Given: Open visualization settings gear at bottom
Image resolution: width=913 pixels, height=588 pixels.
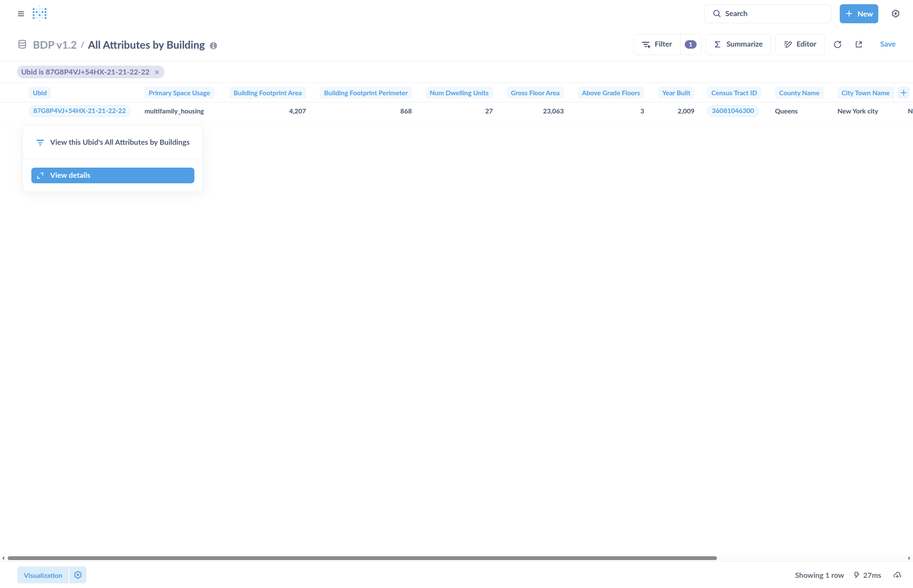Looking at the screenshot, I should tap(78, 575).
